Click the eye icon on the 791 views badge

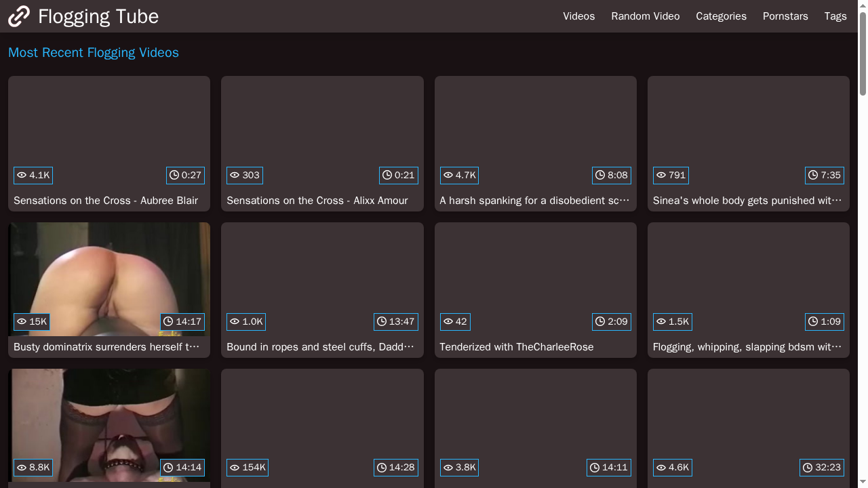tap(661, 176)
